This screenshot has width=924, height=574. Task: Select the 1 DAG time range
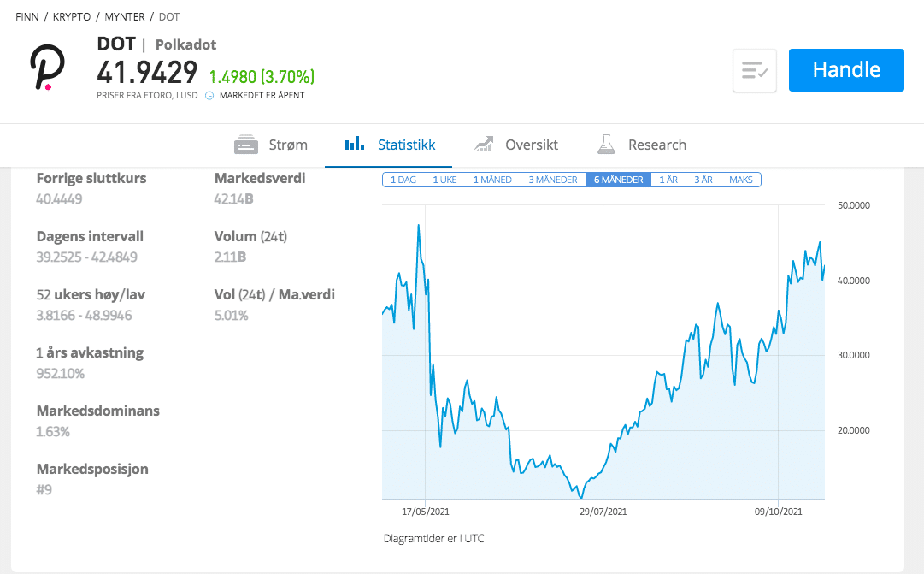coord(403,180)
